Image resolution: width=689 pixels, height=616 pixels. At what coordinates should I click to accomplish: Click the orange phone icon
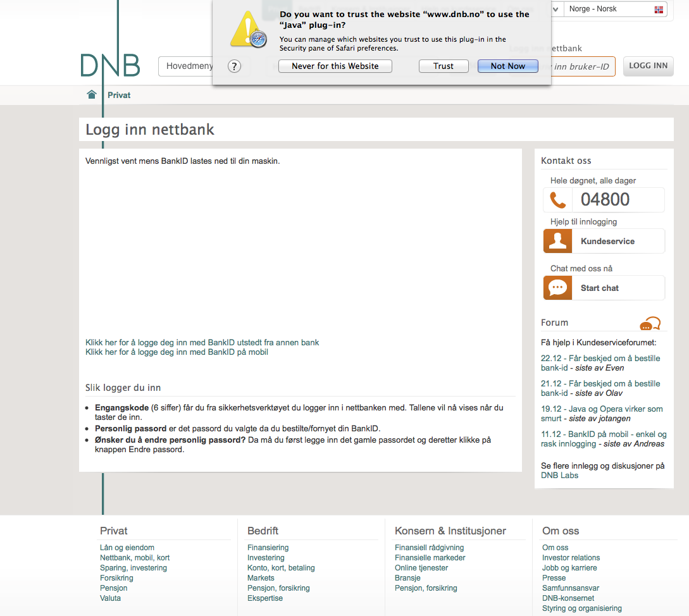(x=557, y=200)
